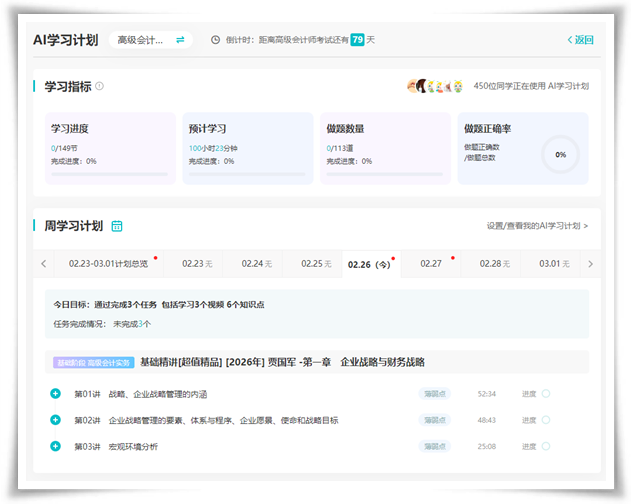Click the 做题正确率 circular progress ring
Viewport: 631px width, 504px height.
pos(560,155)
